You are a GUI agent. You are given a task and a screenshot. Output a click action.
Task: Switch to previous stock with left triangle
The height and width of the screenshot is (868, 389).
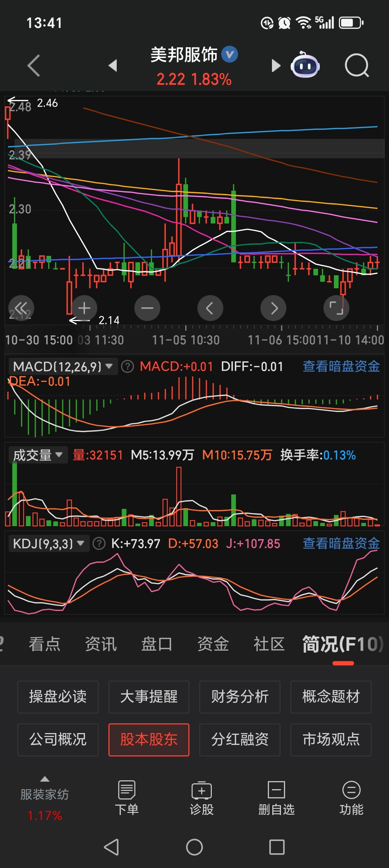pos(113,65)
